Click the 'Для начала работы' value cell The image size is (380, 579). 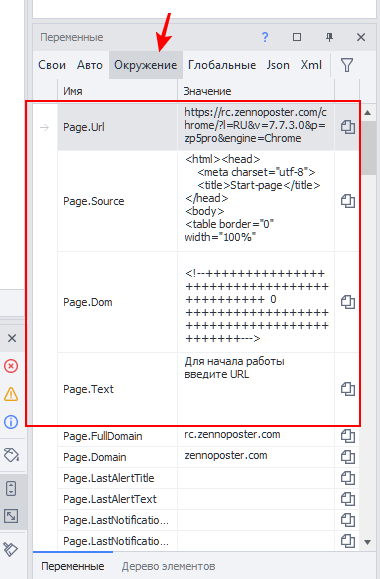(x=256, y=389)
